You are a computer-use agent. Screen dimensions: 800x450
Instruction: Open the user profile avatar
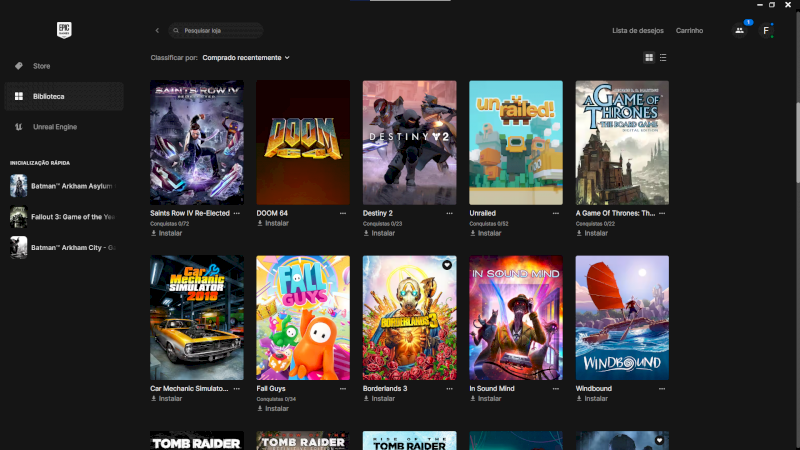(766, 30)
